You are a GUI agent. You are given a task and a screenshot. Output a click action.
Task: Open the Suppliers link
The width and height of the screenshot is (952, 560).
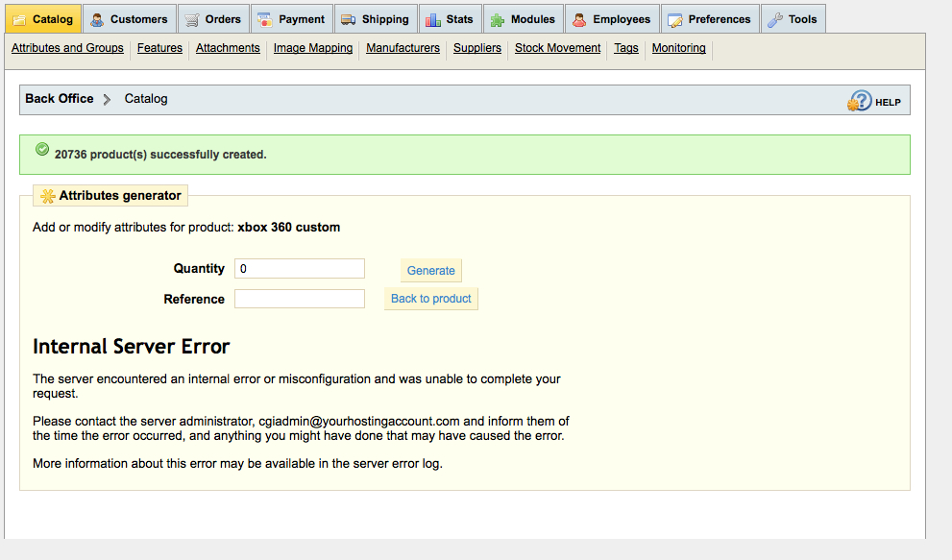477,48
